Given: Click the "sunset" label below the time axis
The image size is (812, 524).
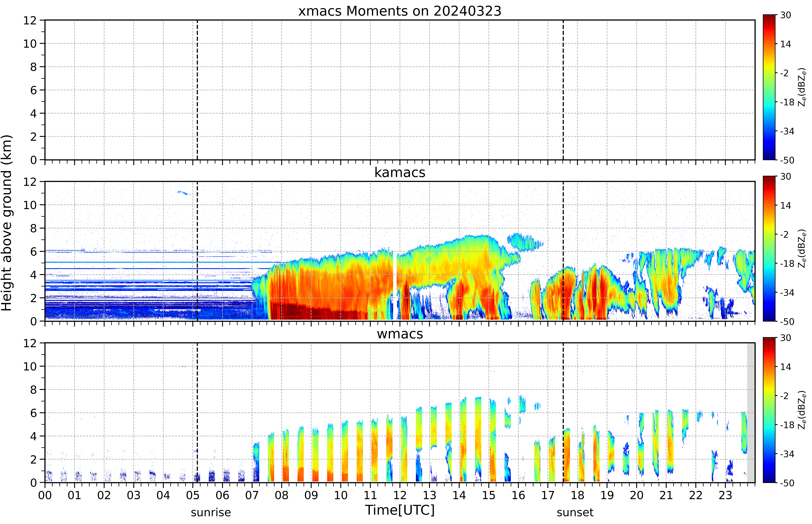Looking at the screenshot, I should click(575, 512).
